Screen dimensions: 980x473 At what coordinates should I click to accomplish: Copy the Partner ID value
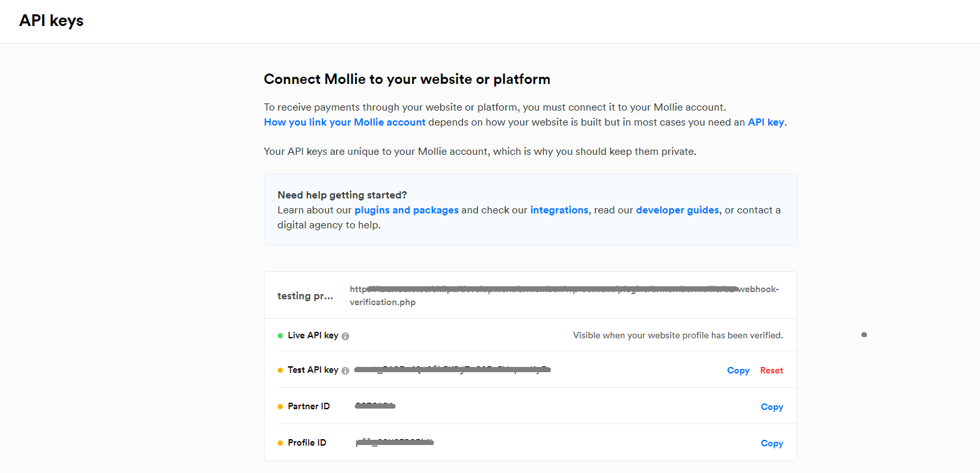(772, 407)
